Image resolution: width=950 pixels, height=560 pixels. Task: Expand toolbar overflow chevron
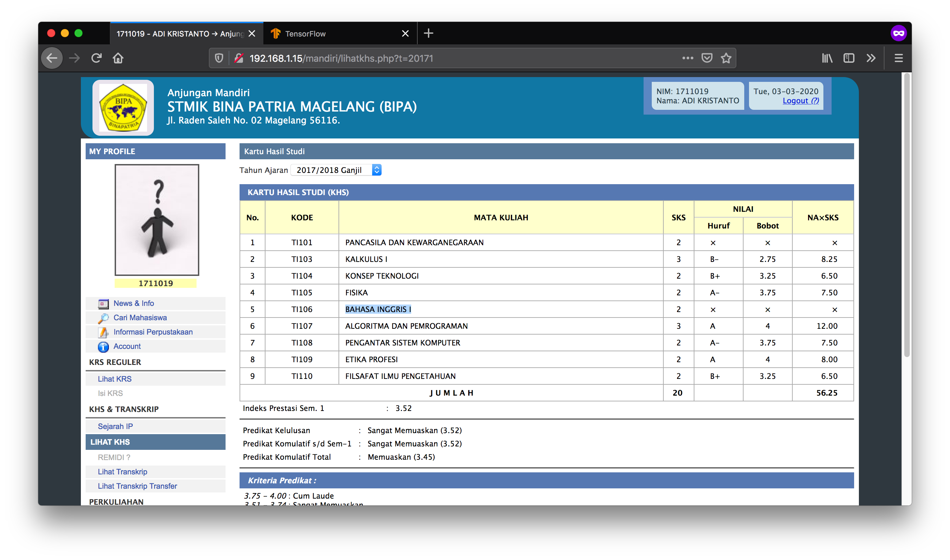tap(871, 58)
